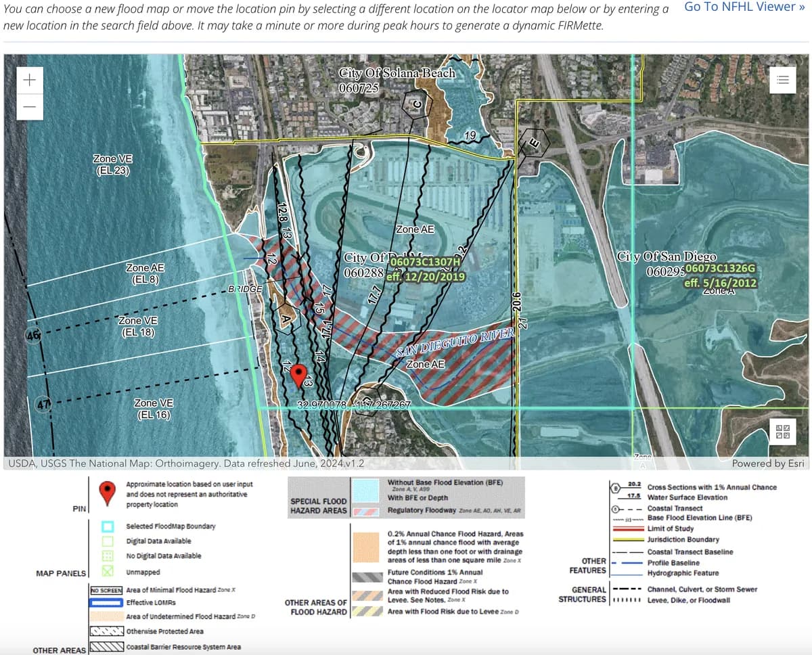Screen dimensions: 812x655
Task: Click the OTHER AREAS OF FLOOD HAZARD heading
Action: (316, 607)
